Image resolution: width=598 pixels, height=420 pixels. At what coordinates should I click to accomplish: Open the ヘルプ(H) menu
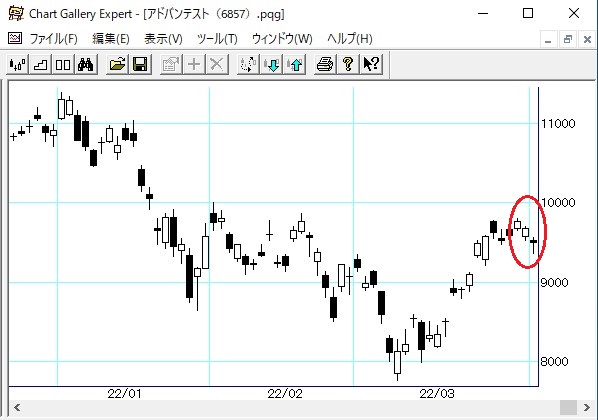pos(350,39)
